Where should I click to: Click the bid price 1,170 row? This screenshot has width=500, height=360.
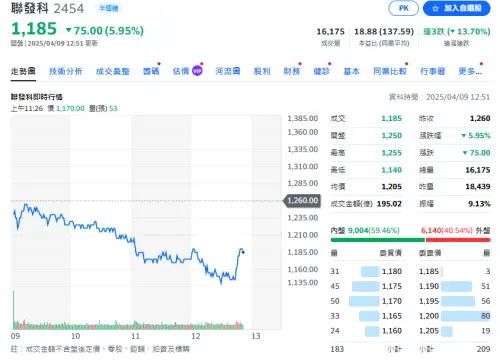(366, 301)
